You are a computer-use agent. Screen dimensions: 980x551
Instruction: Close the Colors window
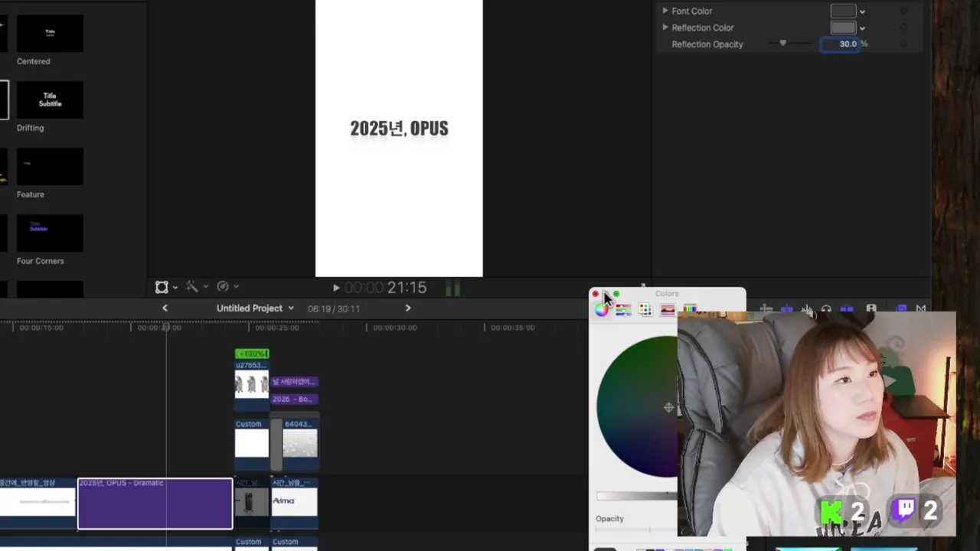[596, 294]
